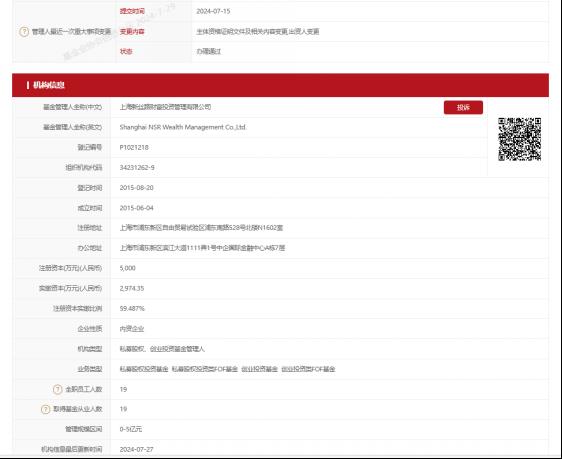The width and height of the screenshot is (562, 459).
Task: Click the 成立时间 value 2015-06-04
Action: pos(137,208)
